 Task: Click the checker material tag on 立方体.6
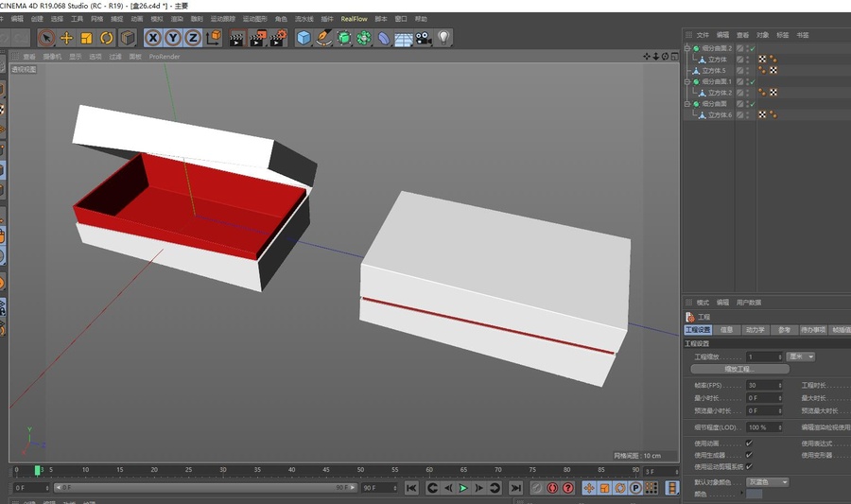tap(762, 114)
